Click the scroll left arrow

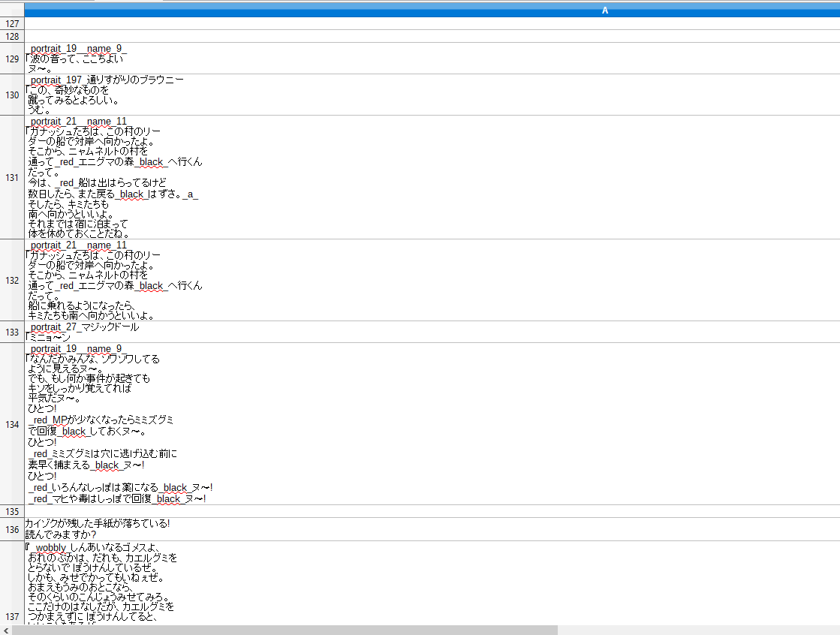pos(6,630)
